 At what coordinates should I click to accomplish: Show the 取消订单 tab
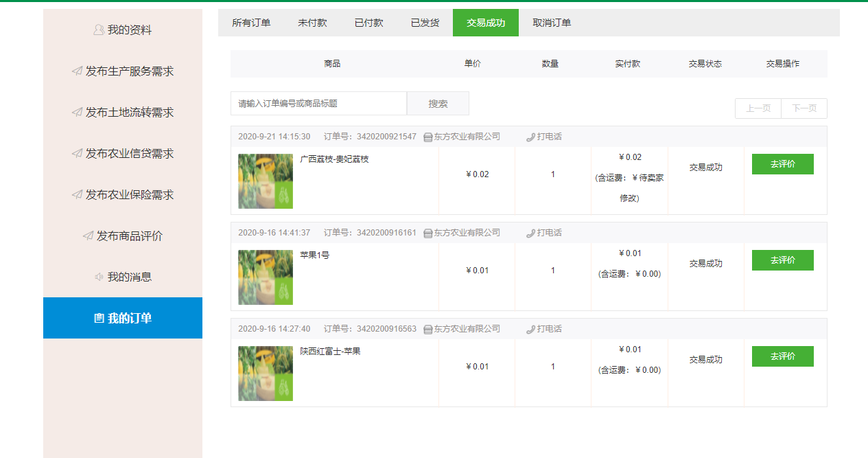pyautogui.click(x=552, y=23)
